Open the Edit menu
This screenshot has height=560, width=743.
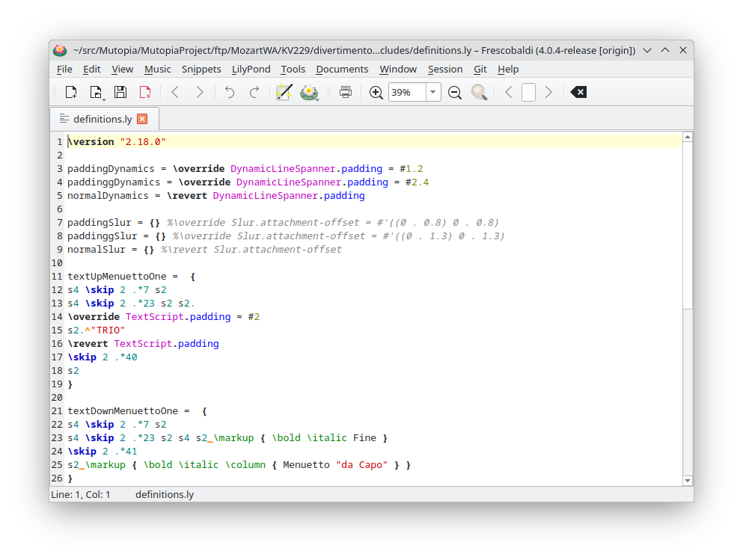[91, 69]
